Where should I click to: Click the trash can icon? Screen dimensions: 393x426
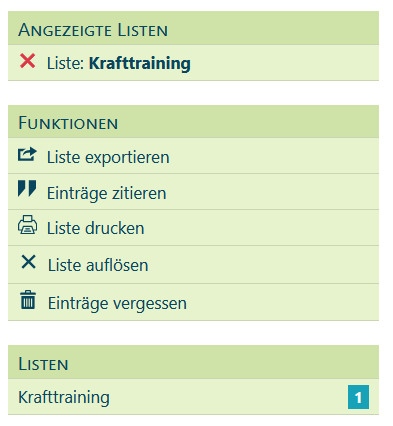point(28,300)
